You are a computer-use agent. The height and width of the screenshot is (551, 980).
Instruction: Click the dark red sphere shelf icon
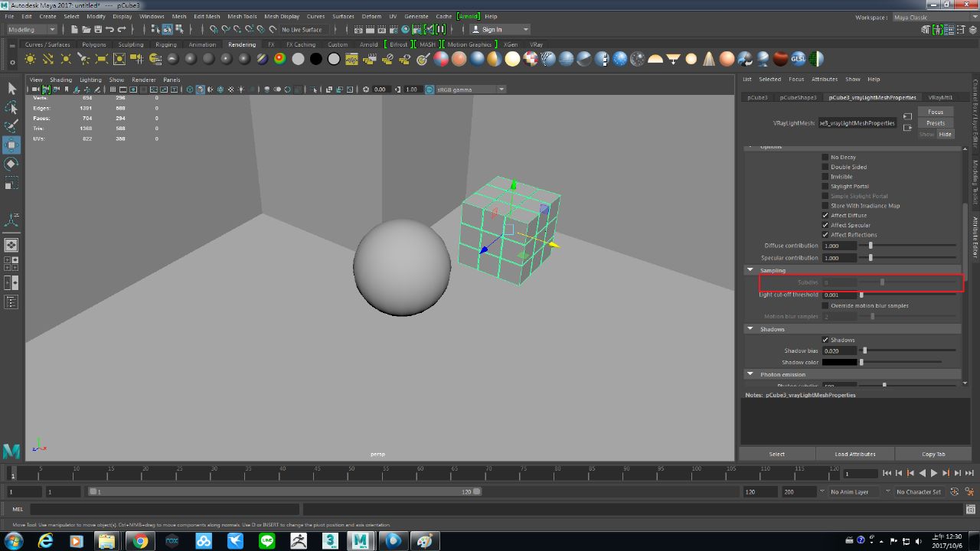pyautogui.click(x=780, y=59)
